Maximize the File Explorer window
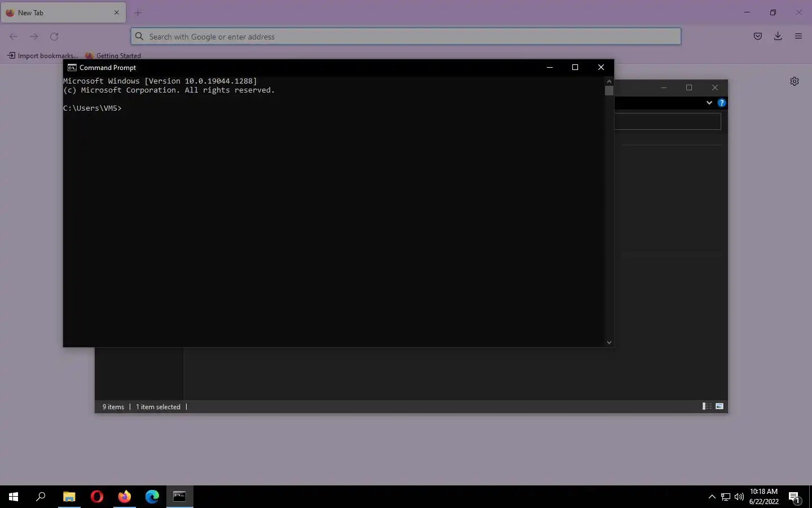This screenshot has width=812, height=508. click(689, 87)
